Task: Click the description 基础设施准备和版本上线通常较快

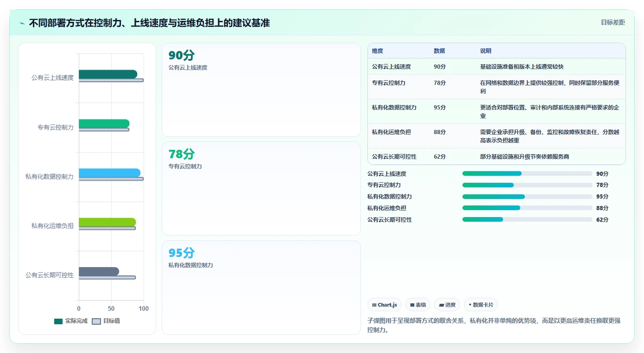Action: [522, 67]
